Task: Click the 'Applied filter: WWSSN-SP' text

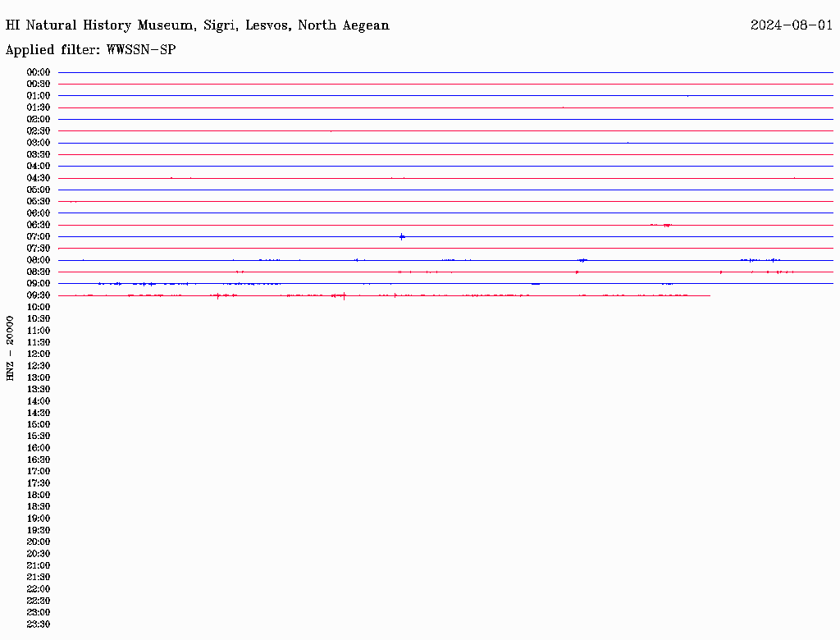Action: point(90,49)
